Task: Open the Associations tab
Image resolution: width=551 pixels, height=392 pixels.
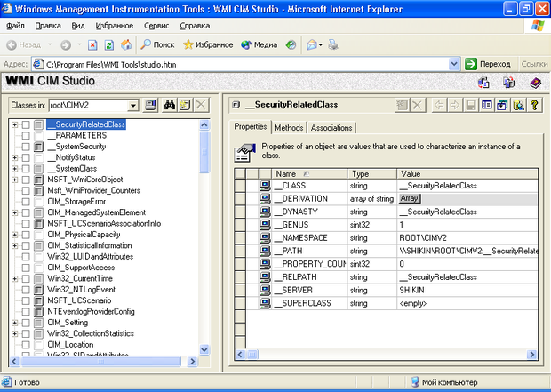Action: point(331,128)
